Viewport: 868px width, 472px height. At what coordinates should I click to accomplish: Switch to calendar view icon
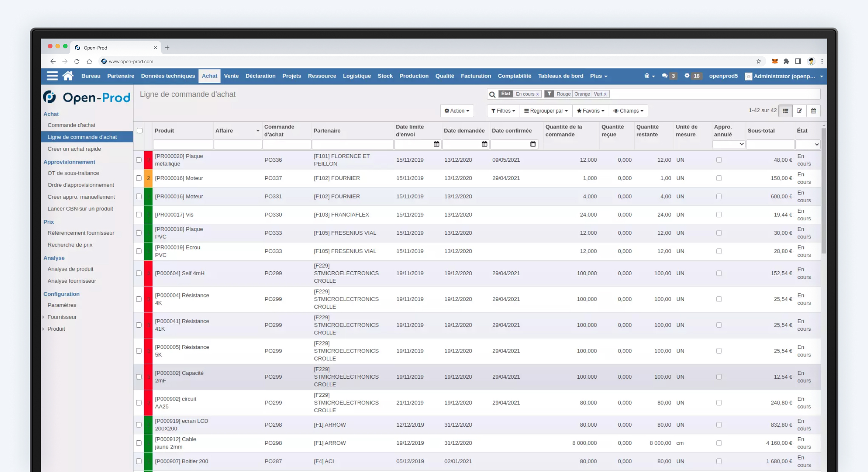tap(813, 111)
